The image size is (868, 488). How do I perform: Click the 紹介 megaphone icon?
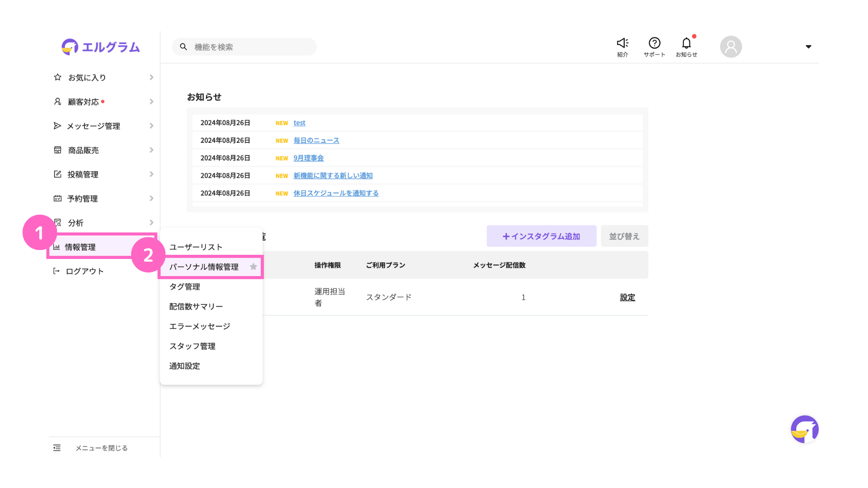(623, 43)
